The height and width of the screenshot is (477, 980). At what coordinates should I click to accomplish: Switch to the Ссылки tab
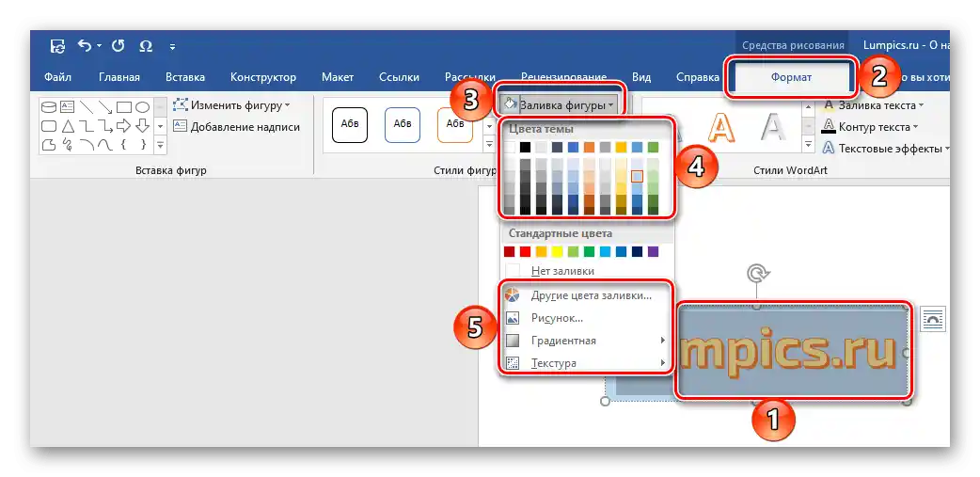click(399, 77)
